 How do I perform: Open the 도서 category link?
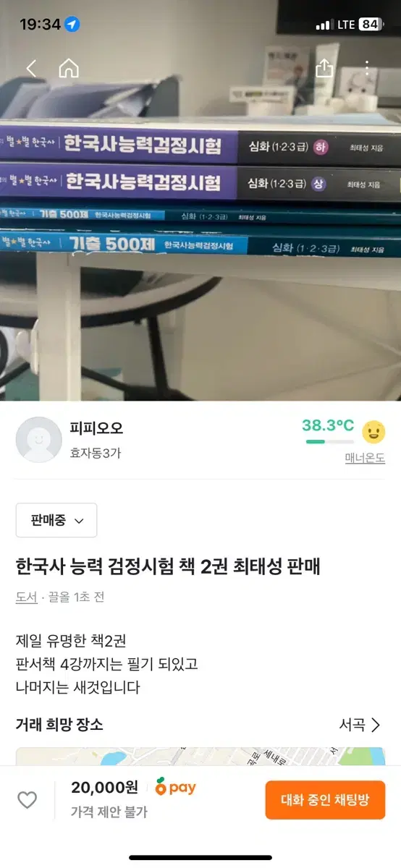tap(26, 597)
